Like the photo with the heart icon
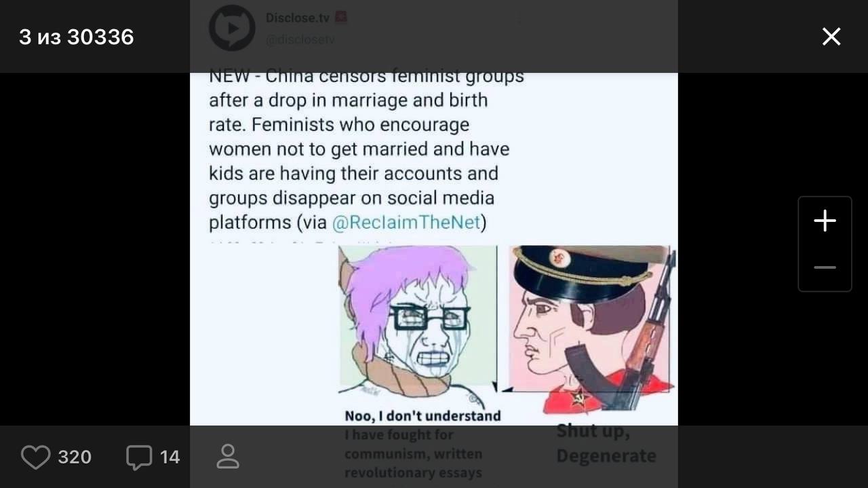The width and height of the screenshot is (868, 488). point(35,457)
